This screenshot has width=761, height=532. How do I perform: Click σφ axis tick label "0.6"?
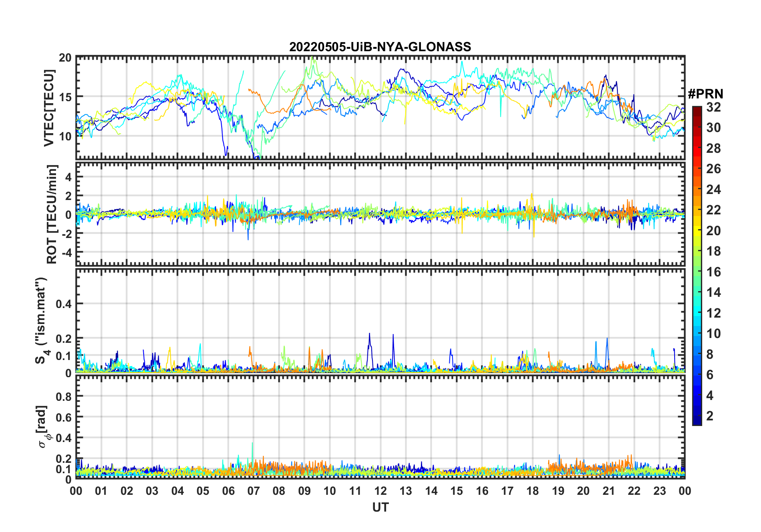(64, 417)
